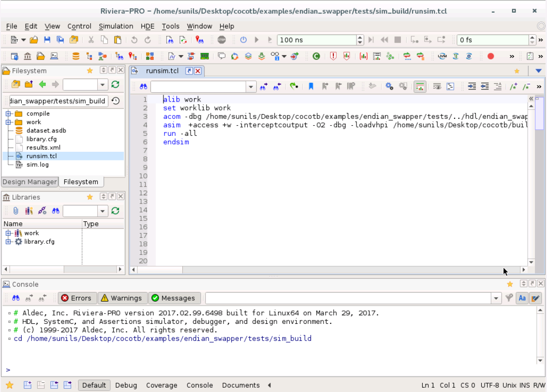The image size is (547, 392).
Task: Click the orange Dataset database icon
Action: tap(76, 56)
